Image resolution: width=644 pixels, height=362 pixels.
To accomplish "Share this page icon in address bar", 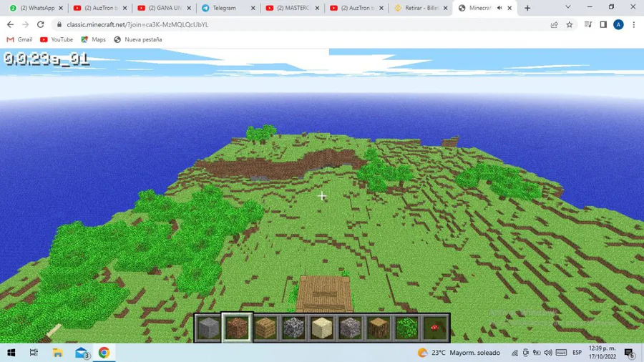I will (554, 24).
